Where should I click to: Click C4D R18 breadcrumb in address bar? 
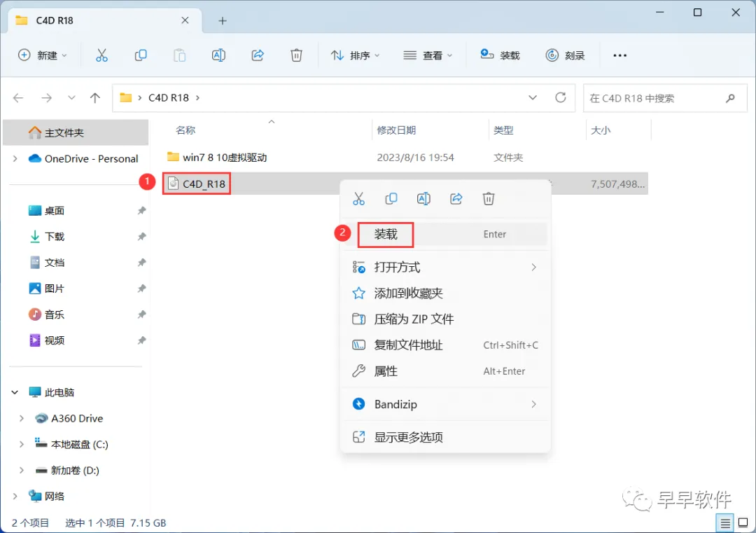pos(168,98)
